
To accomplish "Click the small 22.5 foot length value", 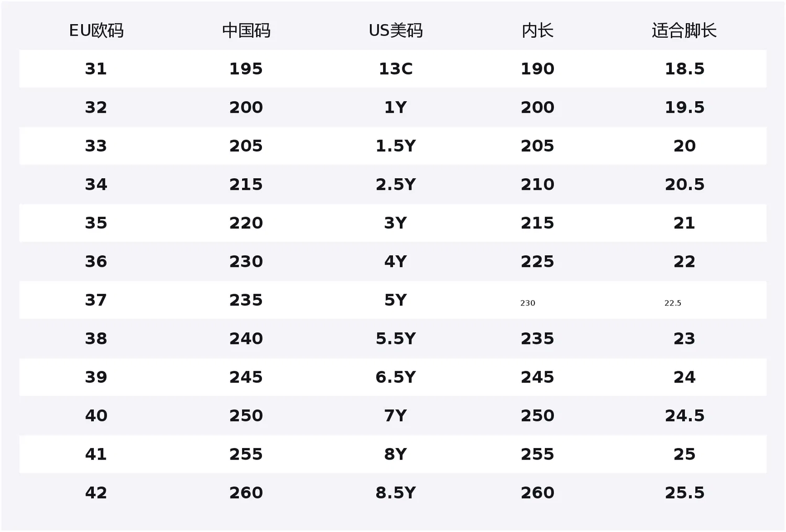I will (x=673, y=303).
